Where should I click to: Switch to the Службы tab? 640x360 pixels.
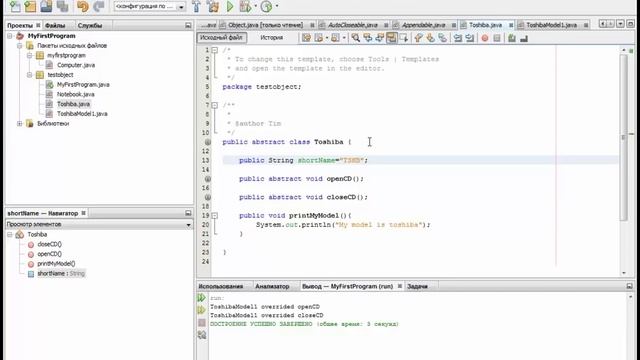click(x=90, y=25)
